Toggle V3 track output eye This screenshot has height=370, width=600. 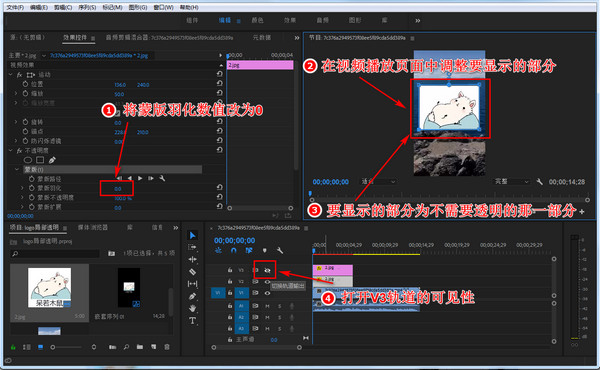[267, 271]
